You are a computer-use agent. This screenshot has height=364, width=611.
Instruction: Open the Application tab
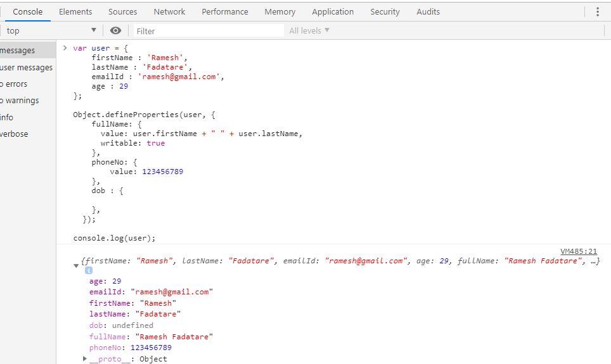click(333, 11)
